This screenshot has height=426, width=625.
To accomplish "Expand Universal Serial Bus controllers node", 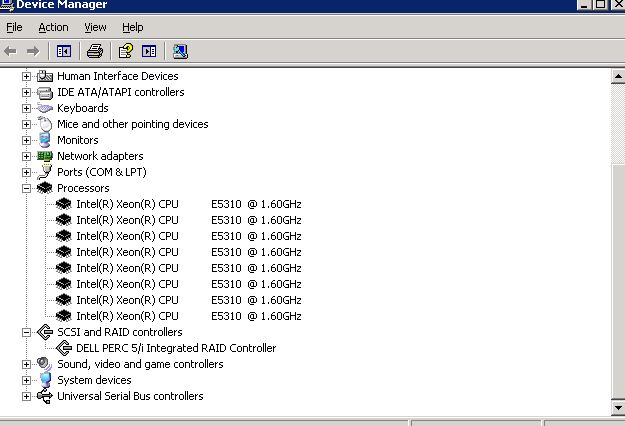I will [x=26, y=396].
